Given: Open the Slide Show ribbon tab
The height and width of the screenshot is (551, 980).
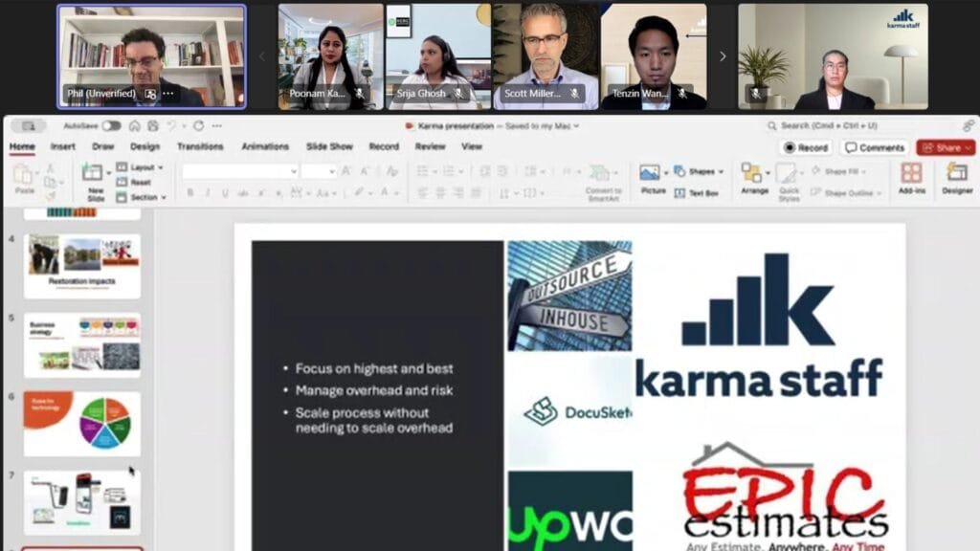Looking at the screenshot, I should [x=329, y=146].
